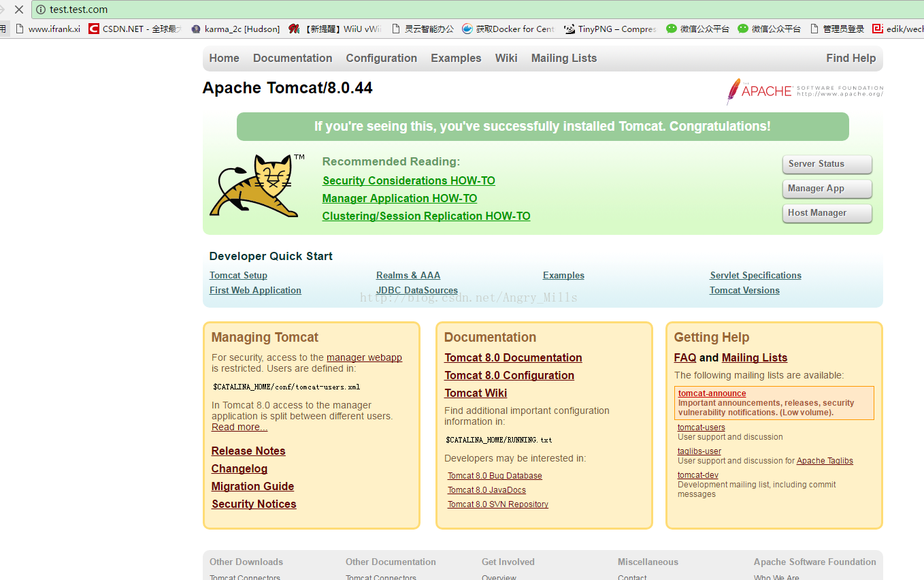Open the Tomcat Setup link
Screen dimensions: 924x580
[x=238, y=276]
